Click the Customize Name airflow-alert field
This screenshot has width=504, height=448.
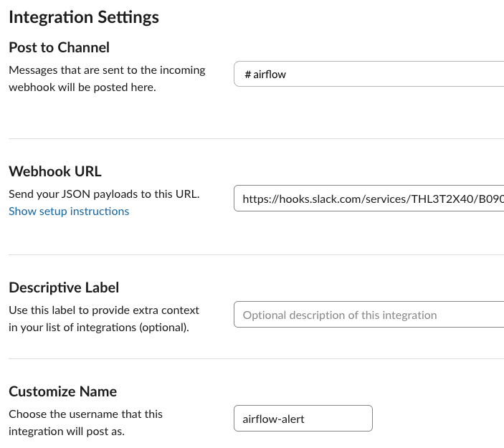[303, 419]
